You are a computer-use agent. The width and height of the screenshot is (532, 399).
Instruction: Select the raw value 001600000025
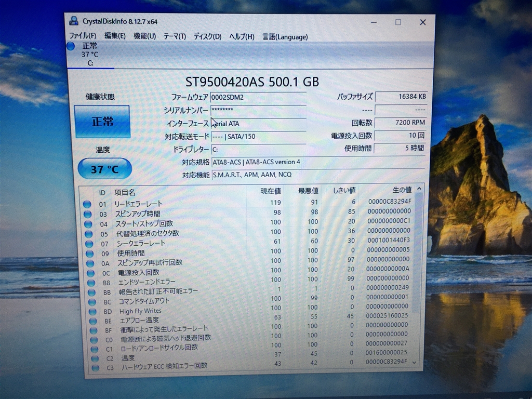(386, 353)
